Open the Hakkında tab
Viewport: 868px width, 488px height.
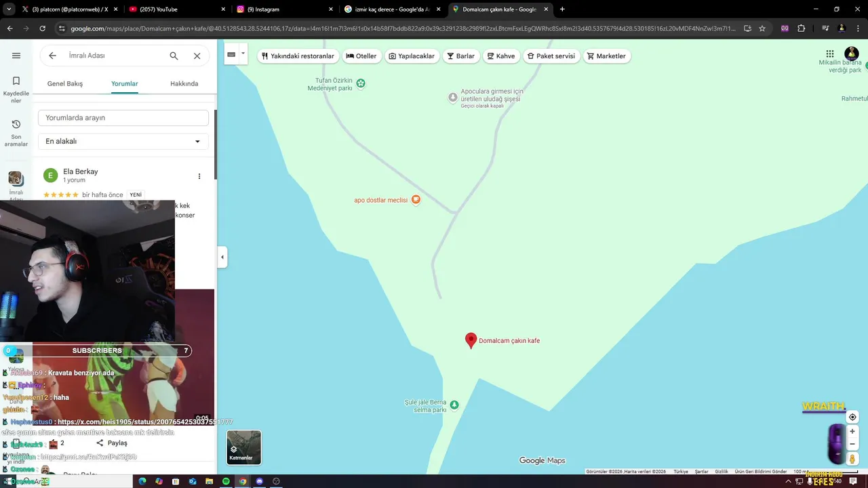[x=184, y=83]
